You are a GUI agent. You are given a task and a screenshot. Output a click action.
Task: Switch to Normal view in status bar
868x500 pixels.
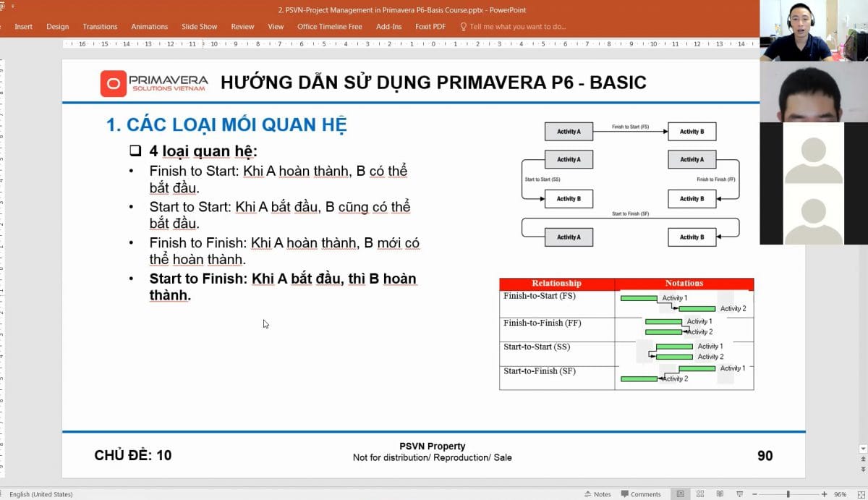680,493
